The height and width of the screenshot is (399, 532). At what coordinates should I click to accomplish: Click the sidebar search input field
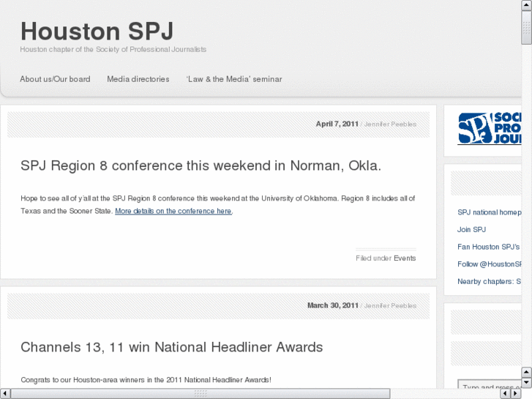(x=490, y=384)
